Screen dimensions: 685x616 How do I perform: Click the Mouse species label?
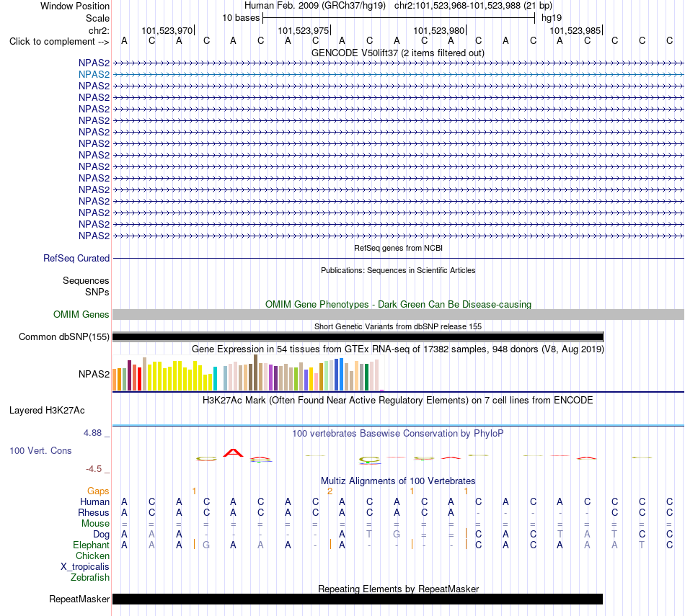click(x=95, y=524)
